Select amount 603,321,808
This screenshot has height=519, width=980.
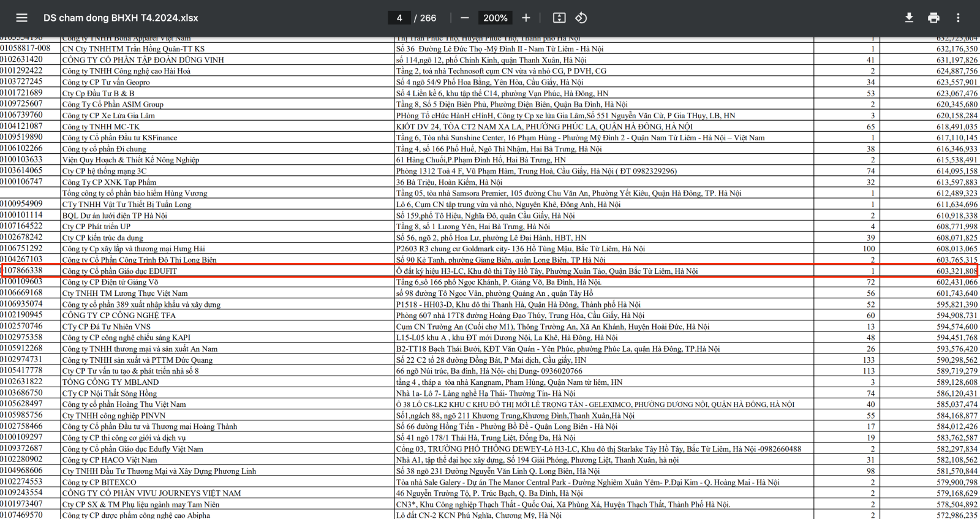click(957, 271)
